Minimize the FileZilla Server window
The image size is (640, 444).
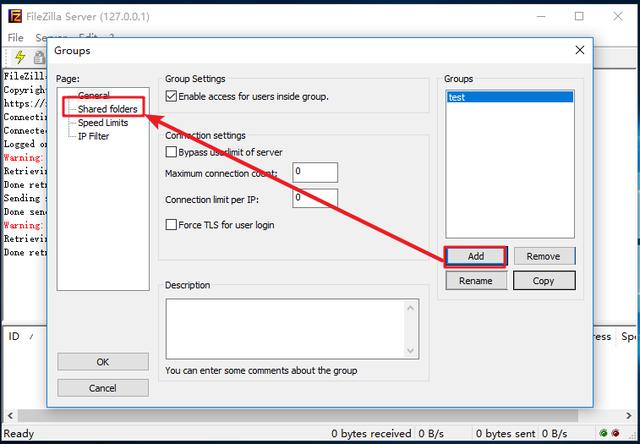pos(541,16)
